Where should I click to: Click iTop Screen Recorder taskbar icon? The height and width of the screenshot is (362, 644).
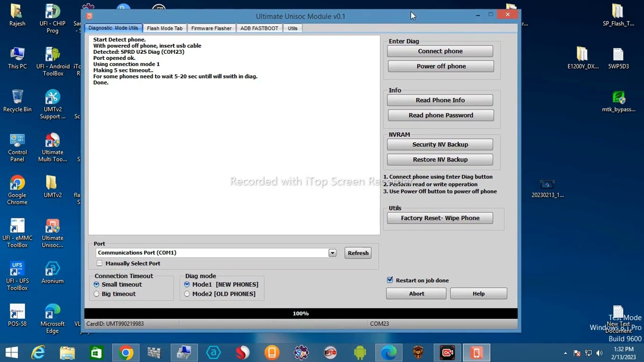(447, 352)
